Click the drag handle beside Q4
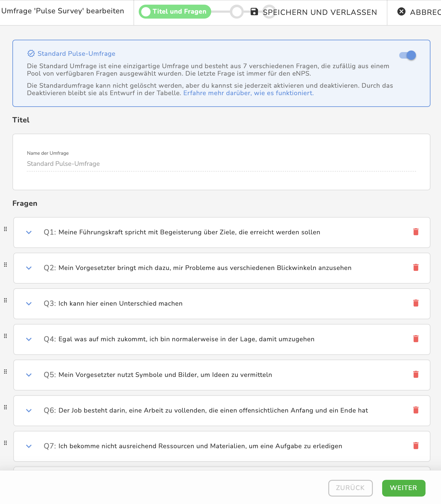The width and height of the screenshot is (441, 504). (5, 336)
